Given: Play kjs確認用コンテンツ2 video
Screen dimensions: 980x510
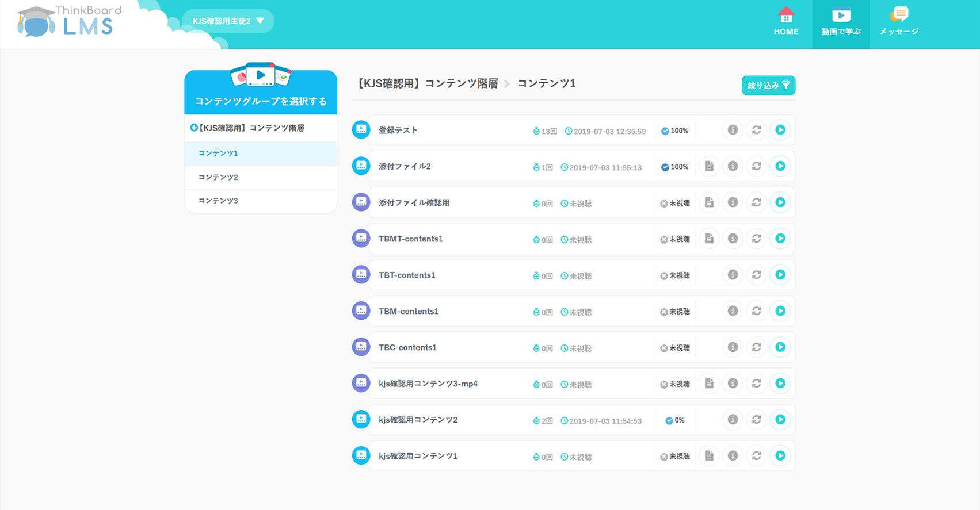Looking at the screenshot, I should [780, 420].
